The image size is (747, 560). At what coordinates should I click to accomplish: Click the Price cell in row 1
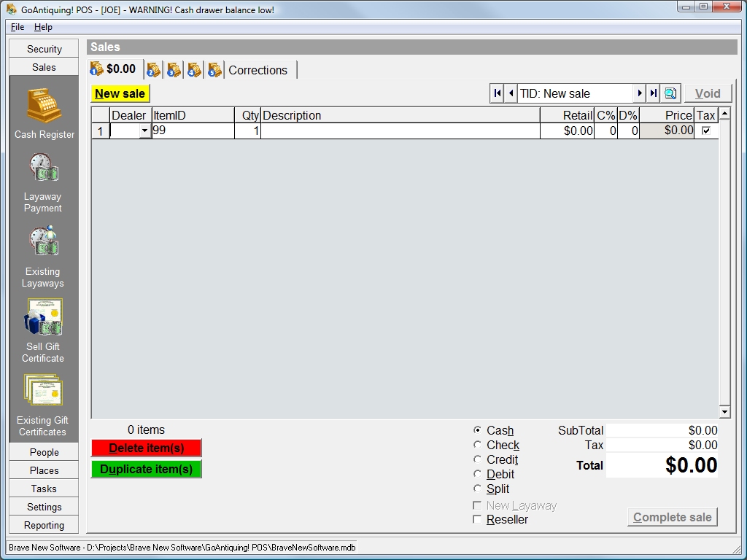(x=667, y=131)
